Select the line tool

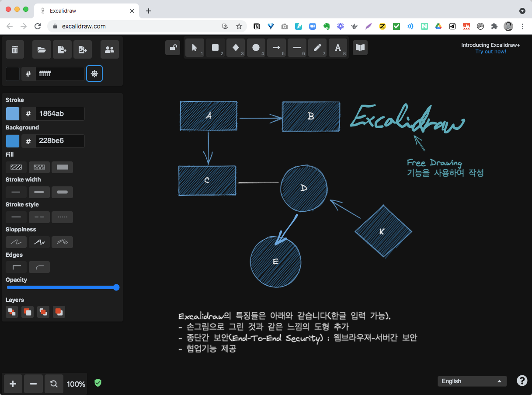pyautogui.click(x=297, y=48)
